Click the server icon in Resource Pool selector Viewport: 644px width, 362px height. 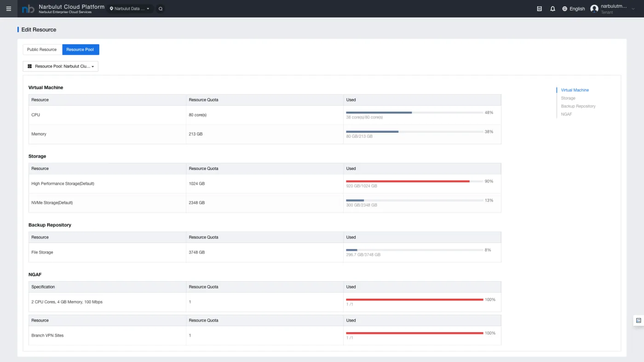30,67
